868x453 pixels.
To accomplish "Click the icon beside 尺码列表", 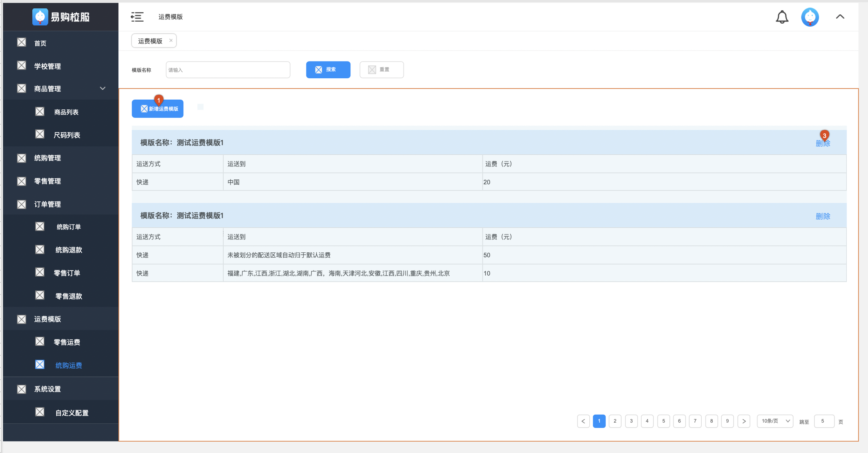I will click(x=40, y=135).
